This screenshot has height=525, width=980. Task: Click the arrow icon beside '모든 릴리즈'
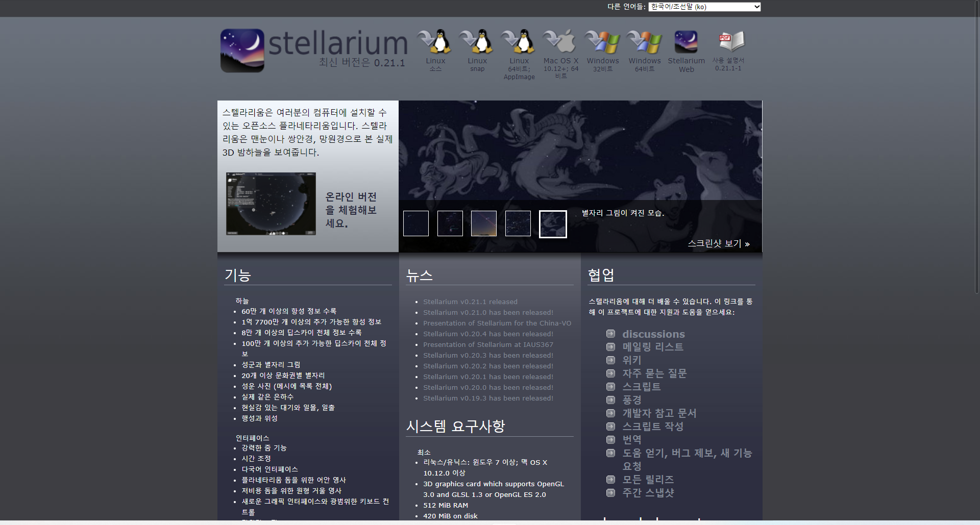(x=610, y=480)
